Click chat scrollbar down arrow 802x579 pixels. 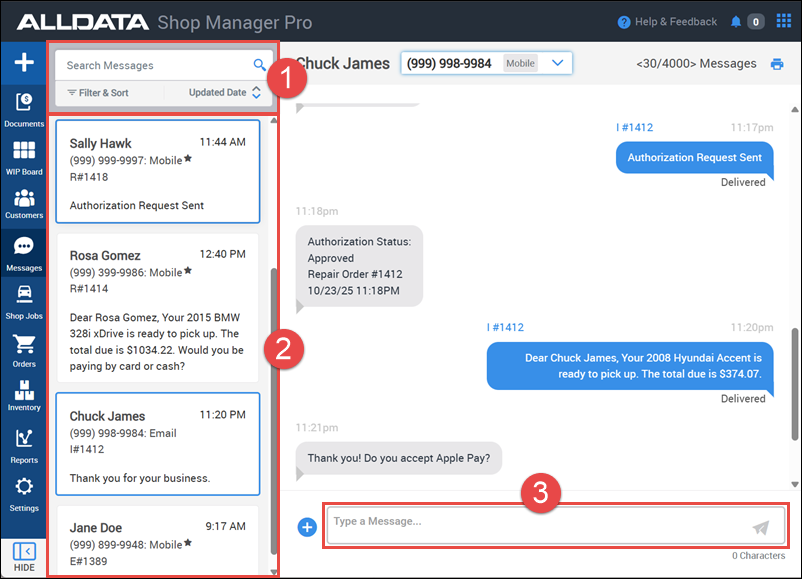point(794,484)
